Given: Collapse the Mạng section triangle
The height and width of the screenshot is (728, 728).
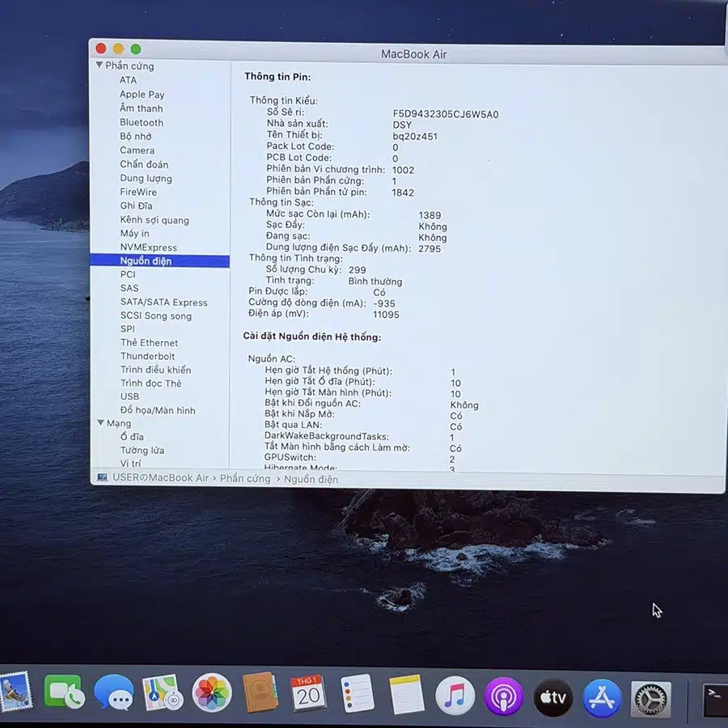Looking at the screenshot, I should coord(100,423).
